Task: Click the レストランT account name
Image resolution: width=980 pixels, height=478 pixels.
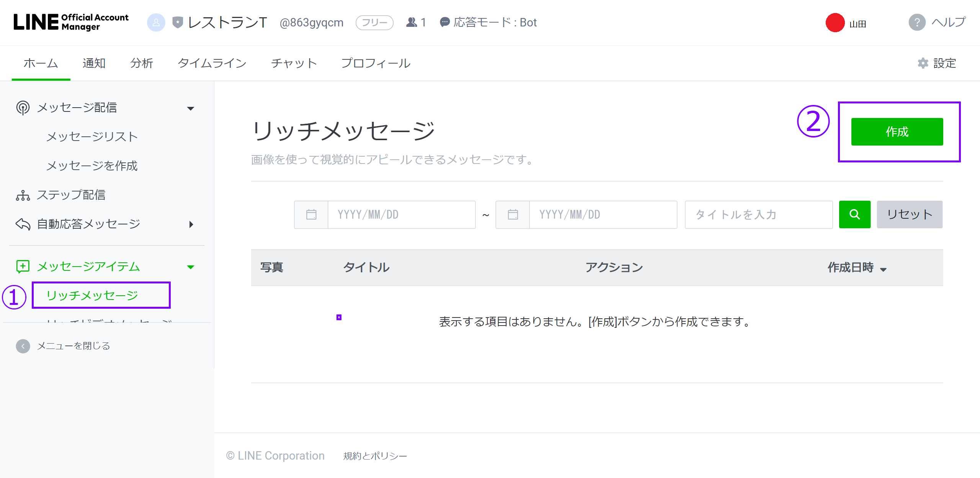Action: coord(227,23)
